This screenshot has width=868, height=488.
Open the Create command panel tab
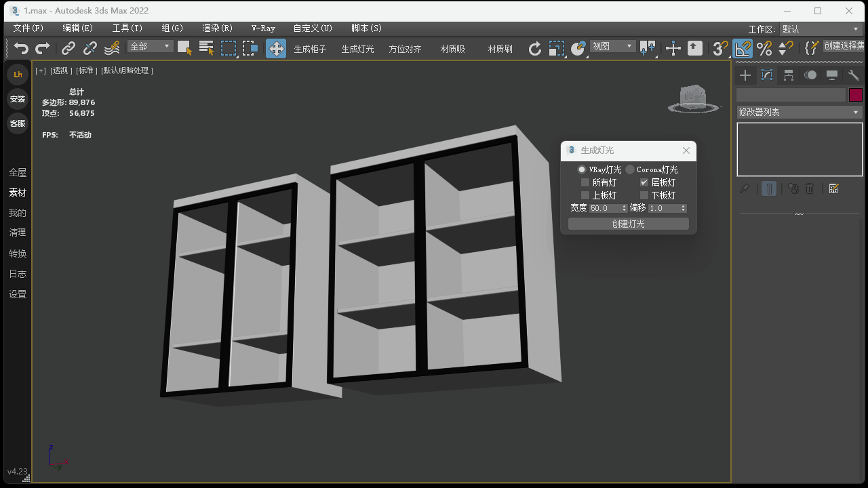click(x=745, y=75)
